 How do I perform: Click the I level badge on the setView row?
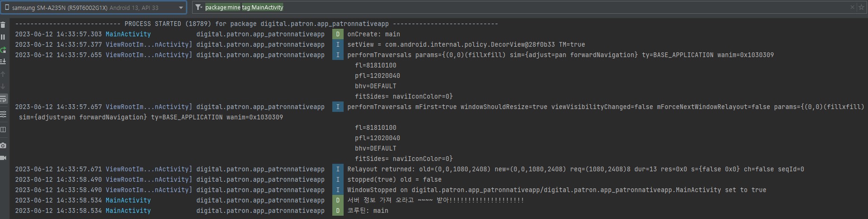[x=338, y=44]
